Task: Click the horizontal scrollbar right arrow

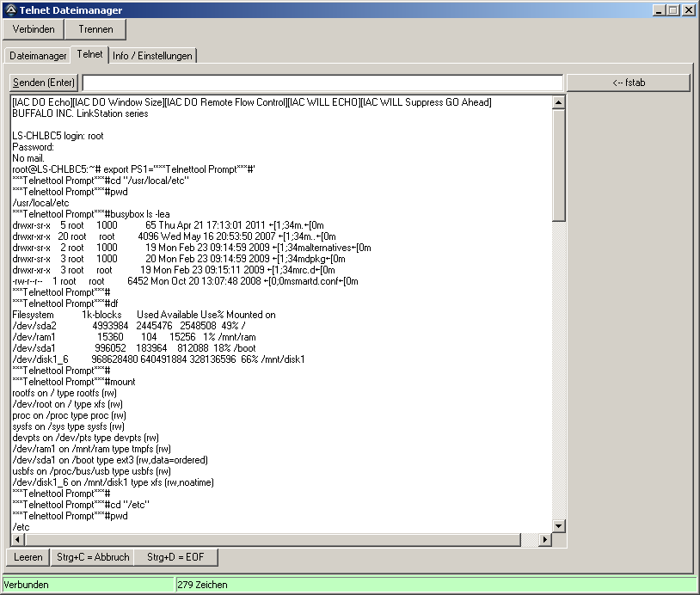Action: [x=544, y=540]
